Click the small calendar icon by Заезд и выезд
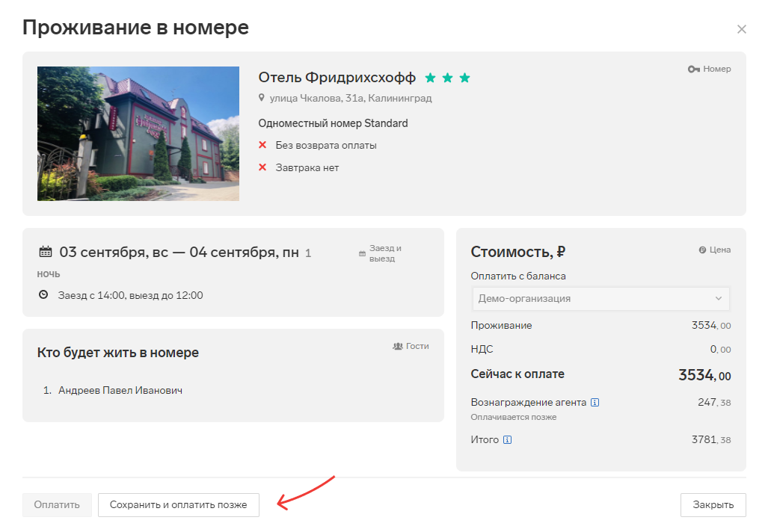The image size is (771, 532). (x=363, y=253)
